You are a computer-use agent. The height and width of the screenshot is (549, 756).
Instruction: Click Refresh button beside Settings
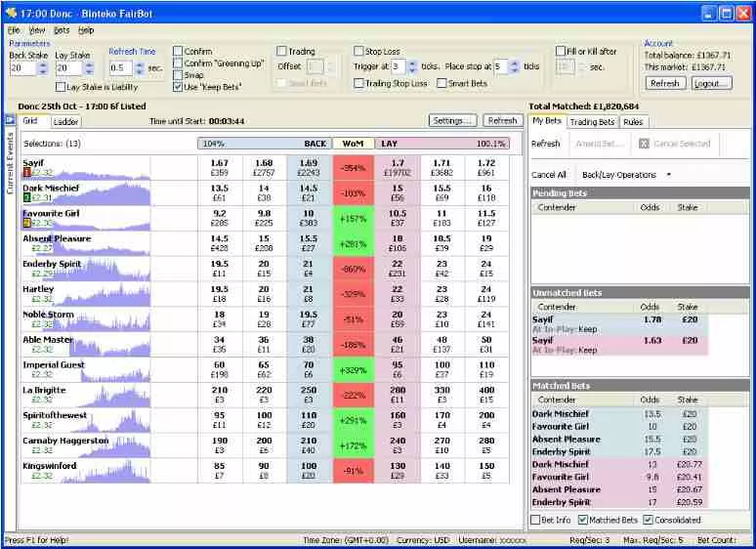(x=502, y=120)
